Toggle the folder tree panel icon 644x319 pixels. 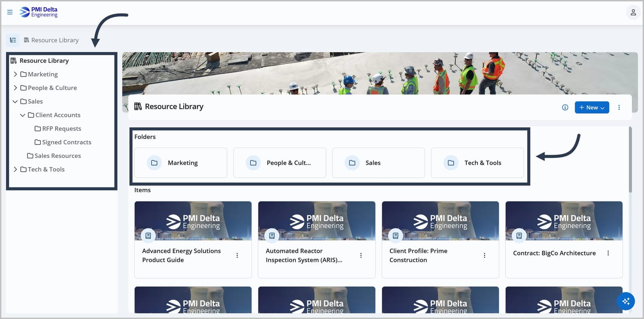13,40
